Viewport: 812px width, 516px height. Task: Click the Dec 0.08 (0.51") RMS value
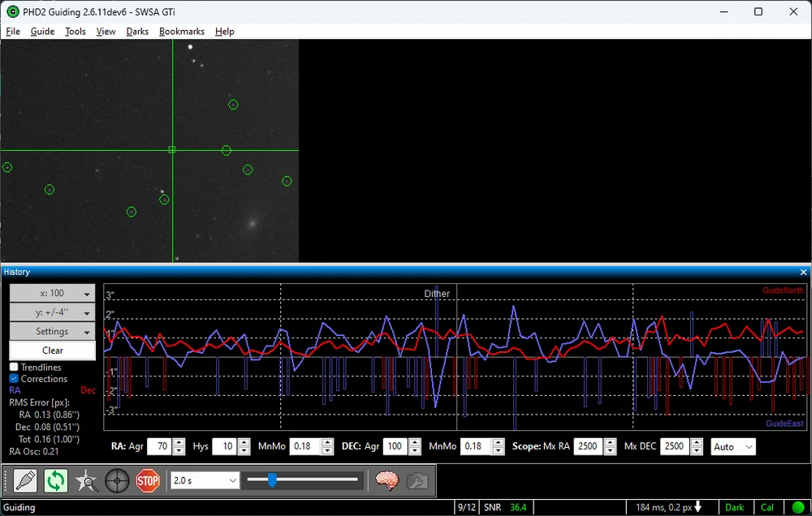click(47, 427)
